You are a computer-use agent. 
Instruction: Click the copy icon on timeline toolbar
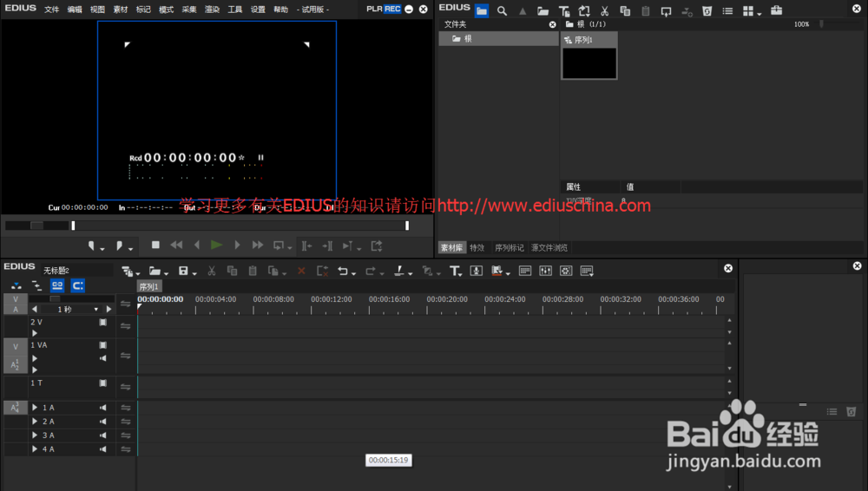232,271
